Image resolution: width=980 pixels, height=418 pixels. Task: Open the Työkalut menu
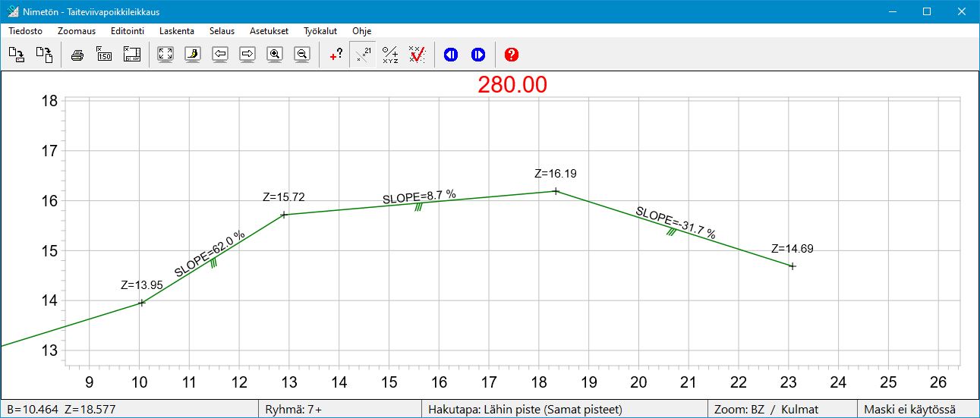[x=320, y=31]
